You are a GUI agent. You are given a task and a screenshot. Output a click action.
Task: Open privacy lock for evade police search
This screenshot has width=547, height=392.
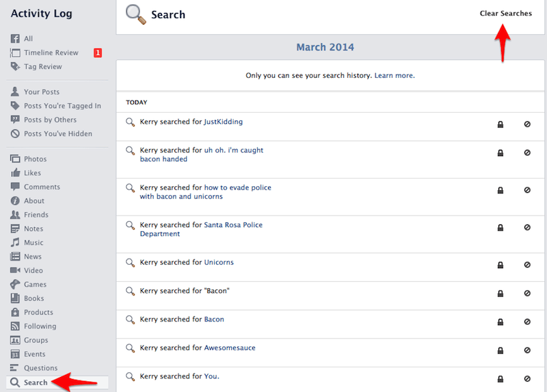pyautogui.click(x=501, y=190)
